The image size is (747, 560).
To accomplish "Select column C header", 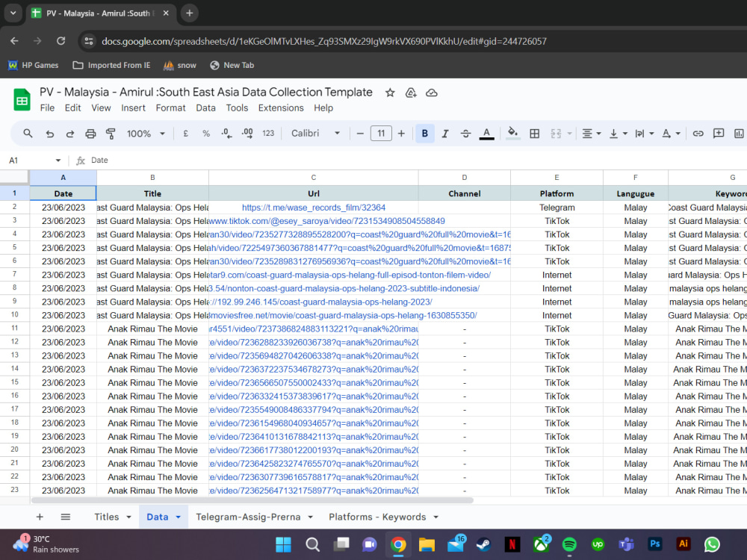I will [x=314, y=178].
